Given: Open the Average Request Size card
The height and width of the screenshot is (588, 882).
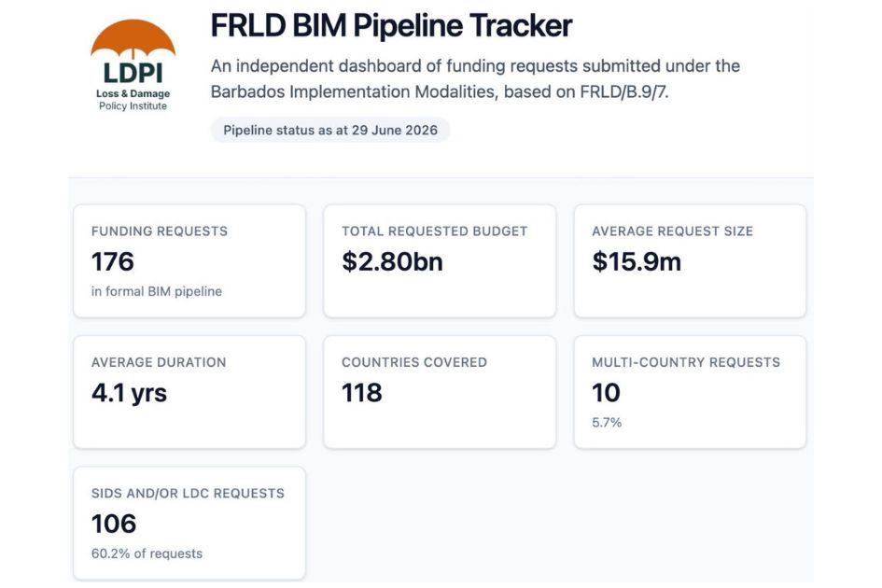Looking at the screenshot, I should pos(690,261).
